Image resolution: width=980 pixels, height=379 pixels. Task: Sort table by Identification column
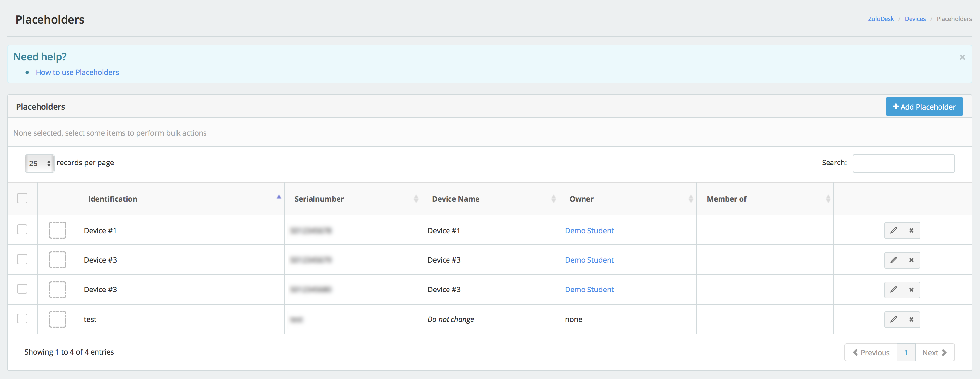(181, 199)
